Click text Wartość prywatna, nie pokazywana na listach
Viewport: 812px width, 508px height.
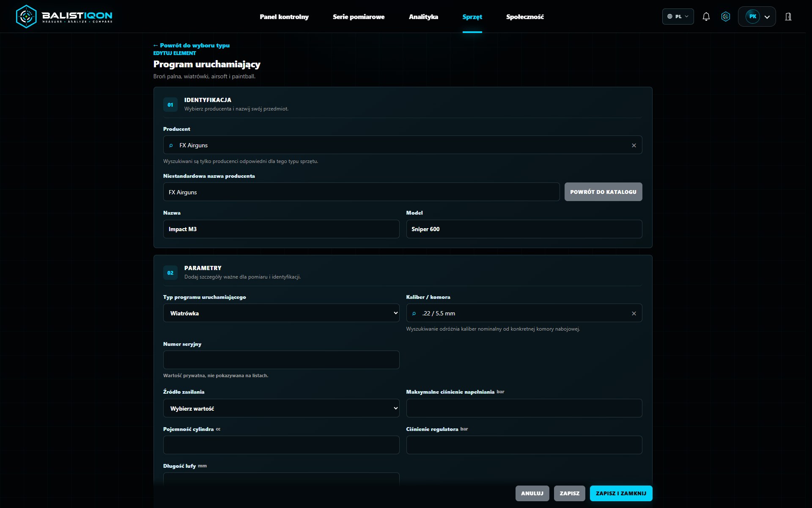click(x=216, y=375)
